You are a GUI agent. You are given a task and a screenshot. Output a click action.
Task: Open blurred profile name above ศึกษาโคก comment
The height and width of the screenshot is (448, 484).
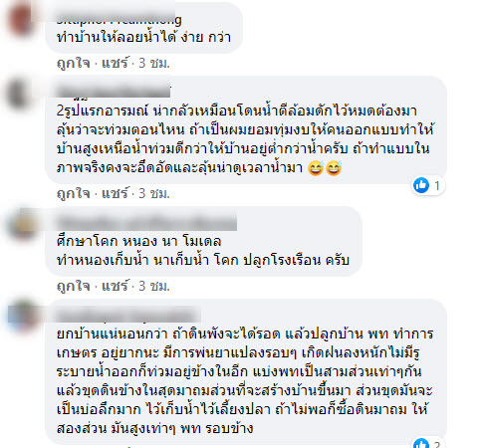tap(146, 222)
